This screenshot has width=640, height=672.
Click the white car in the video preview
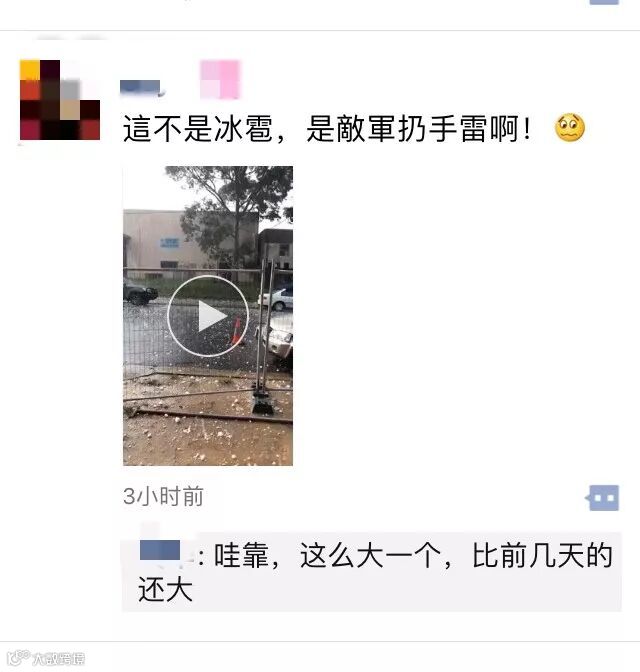[x=277, y=298]
